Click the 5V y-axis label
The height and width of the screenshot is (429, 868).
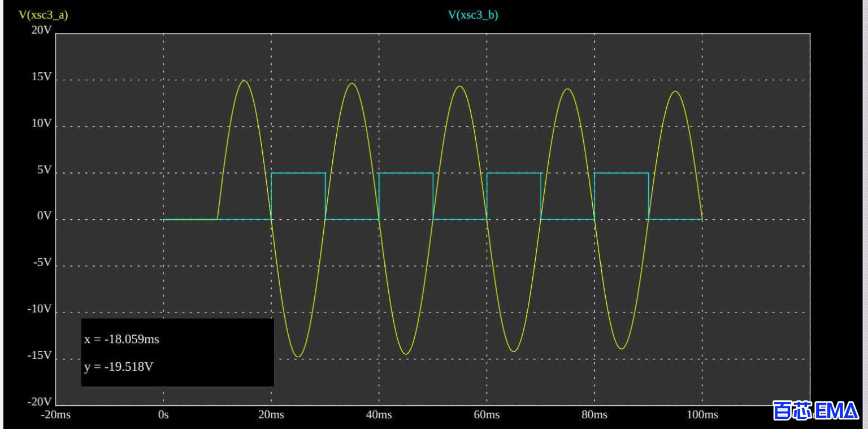click(44, 170)
